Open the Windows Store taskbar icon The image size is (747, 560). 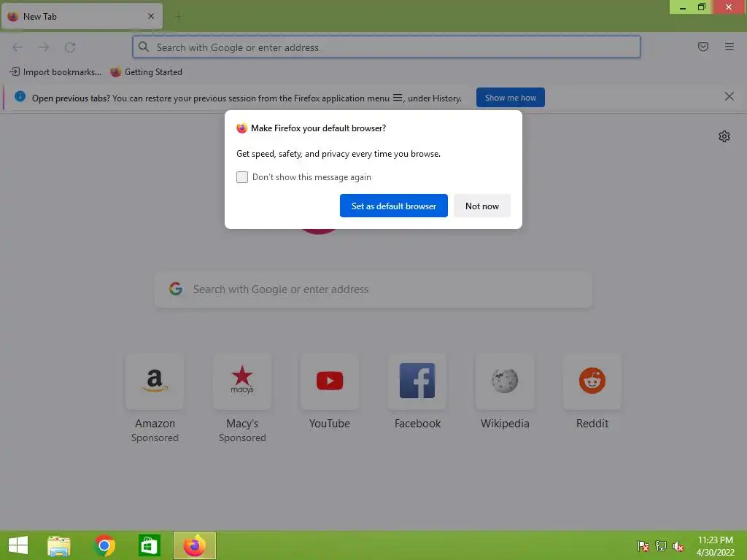click(149, 545)
